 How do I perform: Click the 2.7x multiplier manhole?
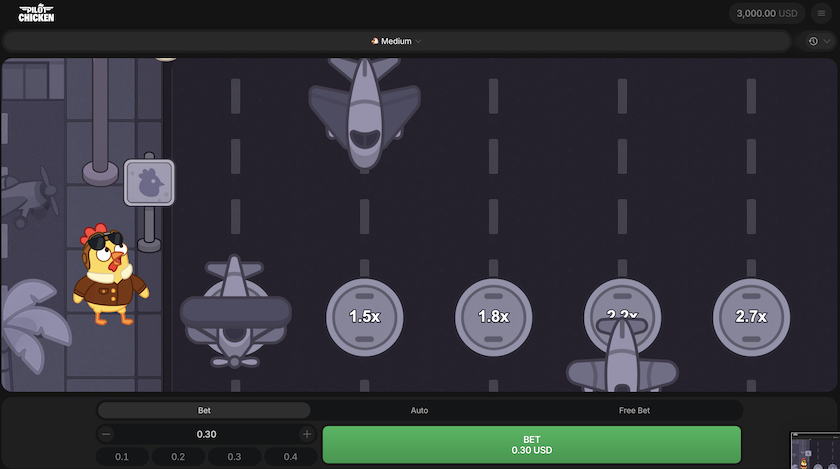pyautogui.click(x=751, y=317)
